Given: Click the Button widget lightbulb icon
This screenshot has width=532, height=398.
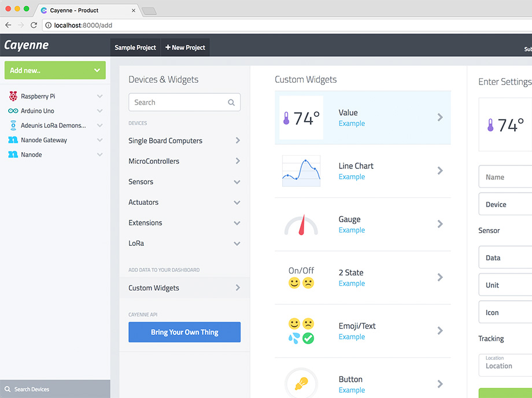Looking at the screenshot, I should (x=301, y=383).
